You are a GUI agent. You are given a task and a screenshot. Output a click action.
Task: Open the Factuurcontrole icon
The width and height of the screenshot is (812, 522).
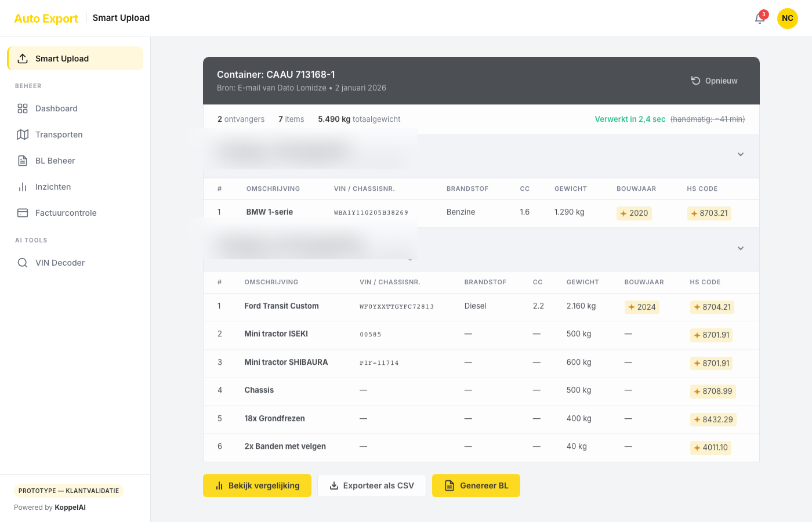click(x=23, y=213)
